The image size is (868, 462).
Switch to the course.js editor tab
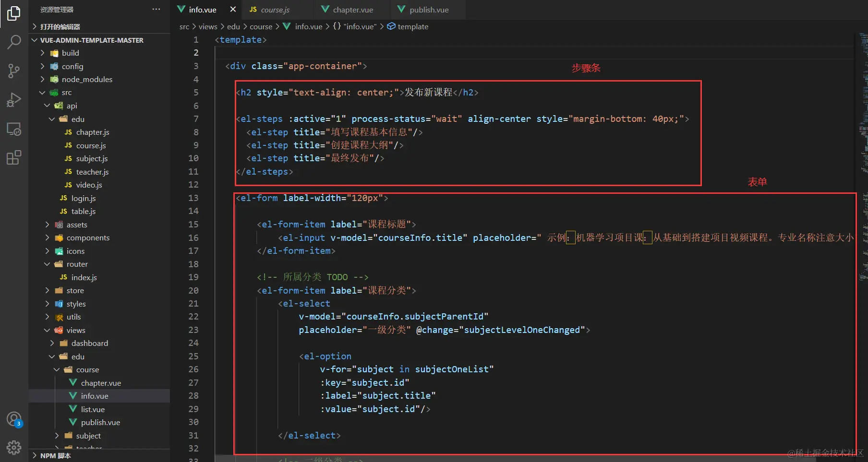277,10
